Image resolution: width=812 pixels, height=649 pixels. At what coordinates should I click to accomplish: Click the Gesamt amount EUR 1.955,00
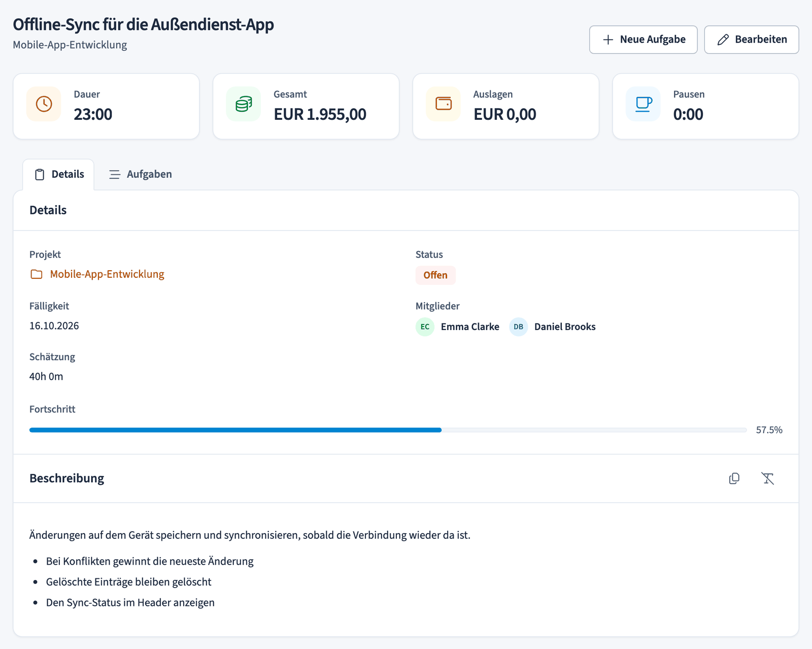320,114
